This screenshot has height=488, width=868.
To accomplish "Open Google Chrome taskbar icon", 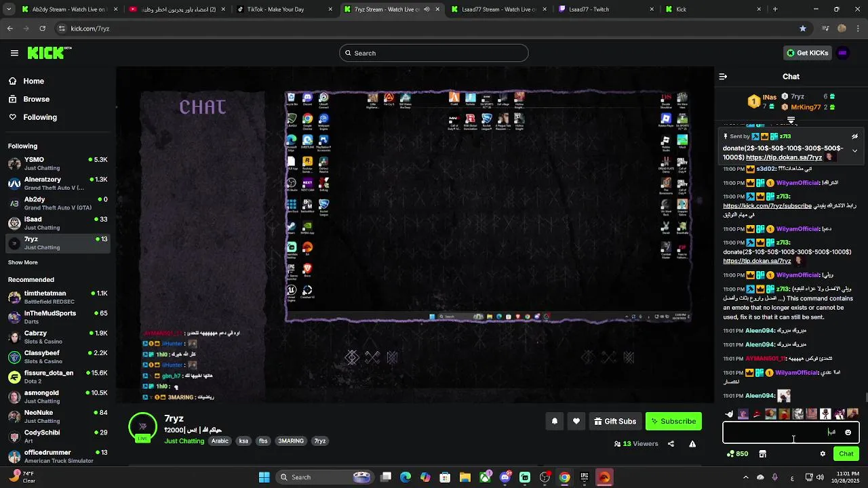I will pyautogui.click(x=564, y=477).
